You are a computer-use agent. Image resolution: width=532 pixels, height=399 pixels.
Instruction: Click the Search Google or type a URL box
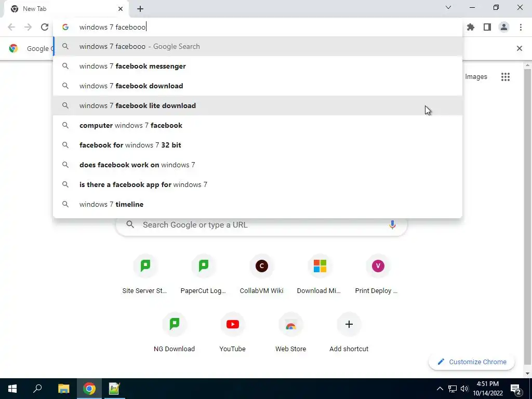[261, 224]
